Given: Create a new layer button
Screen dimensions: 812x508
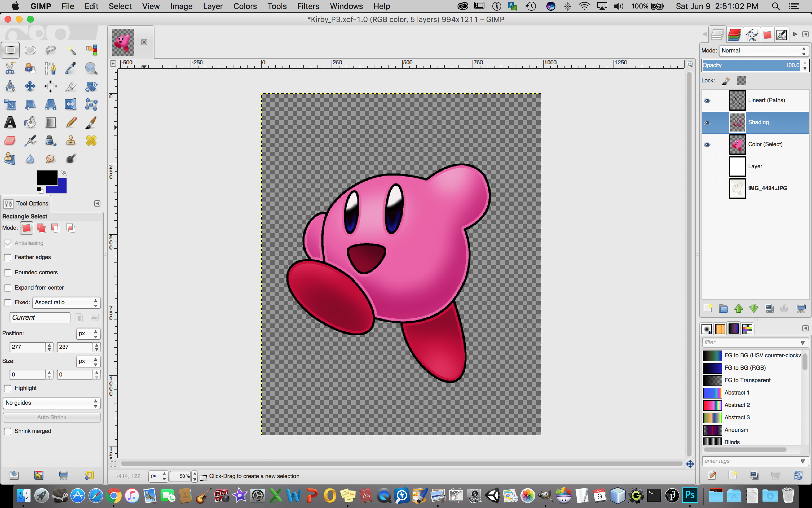Looking at the screenshot, I should pyautogui.click(x=708, y=308).
